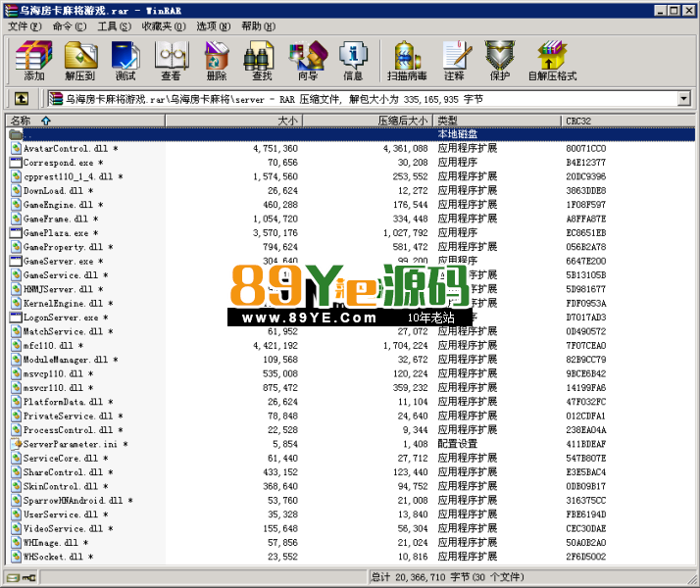The height and width of the screenshot is (588, 700).
Task: Click the archive path address field
Action: (362, 99)
